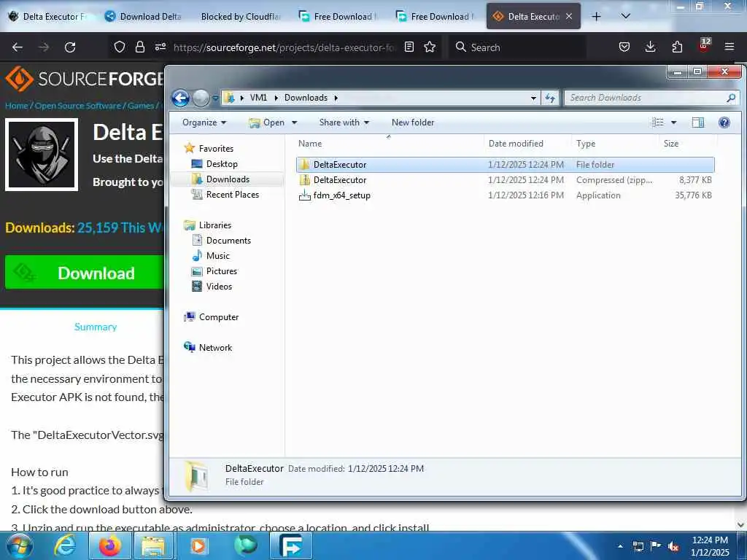The image size is (747, 560).
Task: List all tabs dropdown arrow
Action: tap(626, 16)
